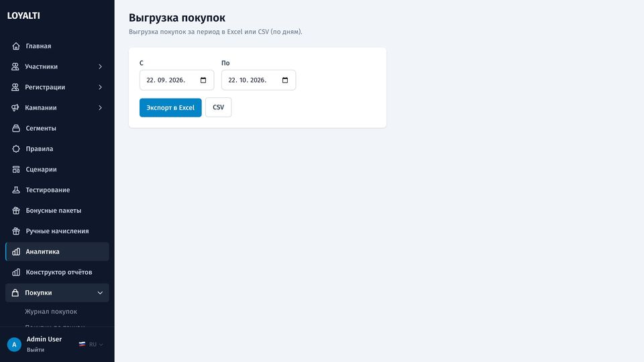Click the Сегменты stack icon
The image size is (644, 362).
pyautogui.click(x=16, y=128)
